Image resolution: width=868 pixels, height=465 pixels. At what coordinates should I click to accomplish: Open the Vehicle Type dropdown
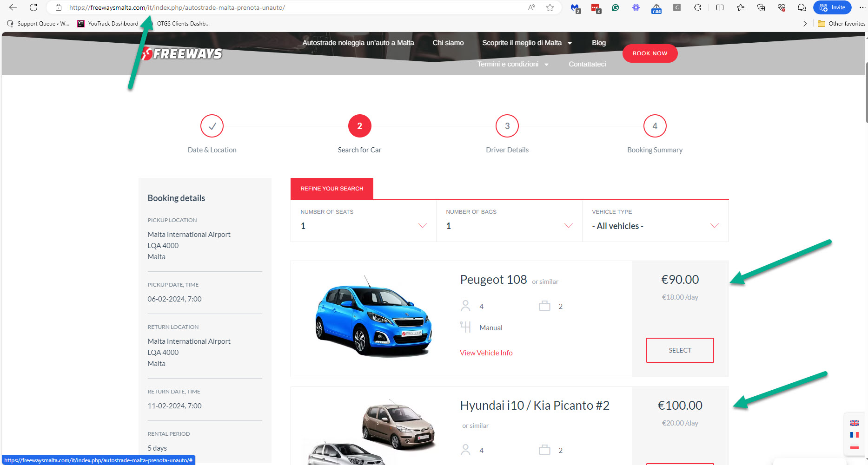655,221
